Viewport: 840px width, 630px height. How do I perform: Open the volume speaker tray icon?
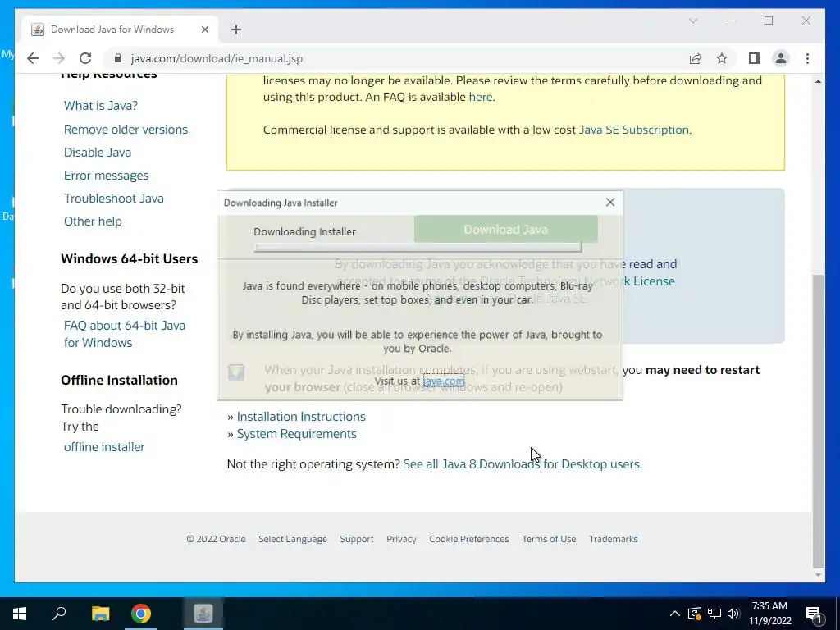coord(733,614)
